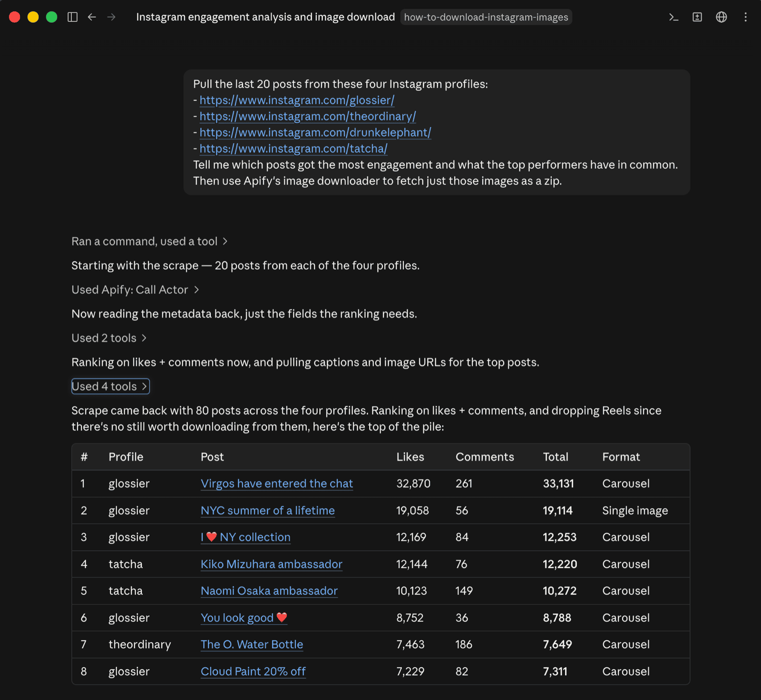Click the 'Starting with the scrape' message line
This screenshot has height=700, width=761.
(x=245, y=266)
